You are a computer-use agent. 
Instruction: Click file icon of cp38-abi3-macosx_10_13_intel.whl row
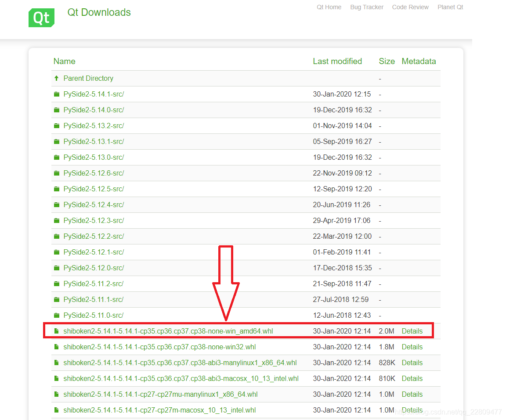point(57,378)
